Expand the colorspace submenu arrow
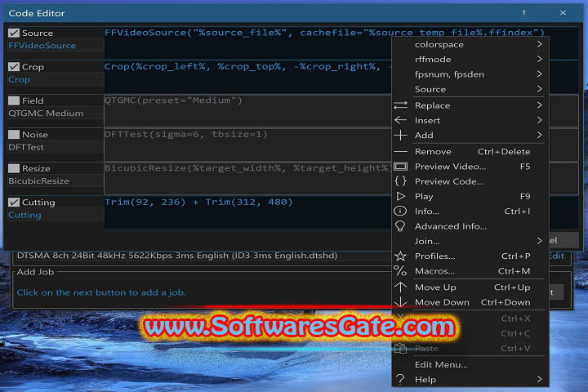 point(539,44)
